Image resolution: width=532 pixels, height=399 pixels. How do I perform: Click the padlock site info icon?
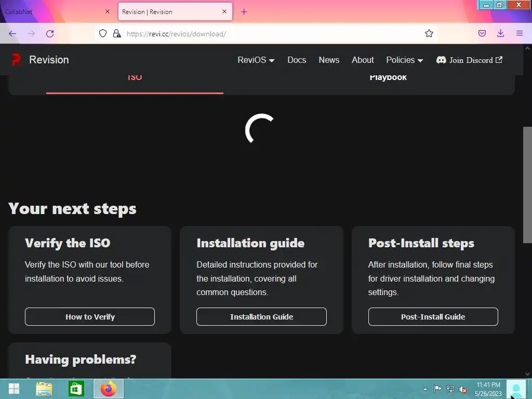117,34
